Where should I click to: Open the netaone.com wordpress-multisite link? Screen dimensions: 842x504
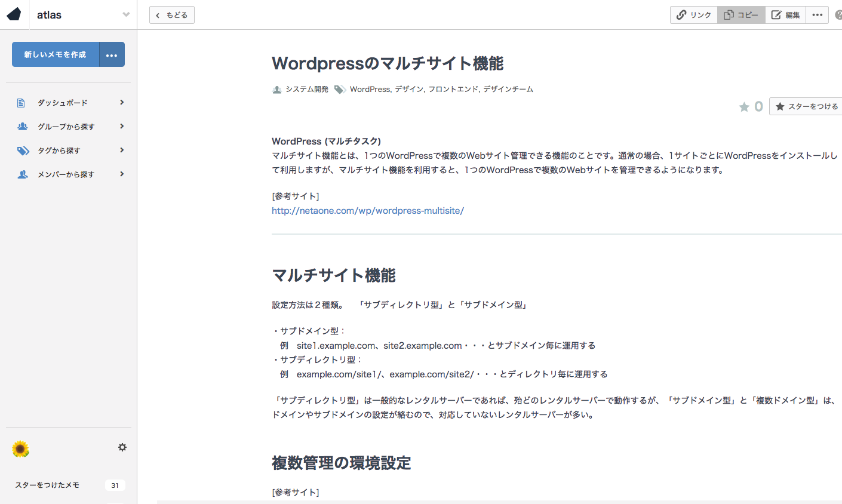[368, 211]
